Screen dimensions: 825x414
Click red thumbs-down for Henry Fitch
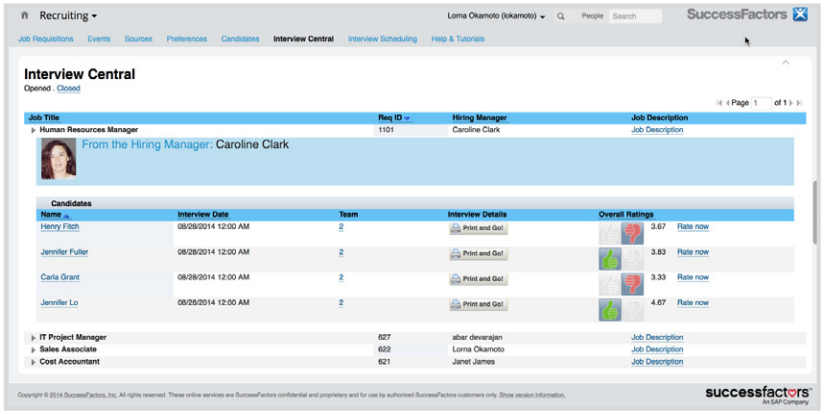point(632,232)
